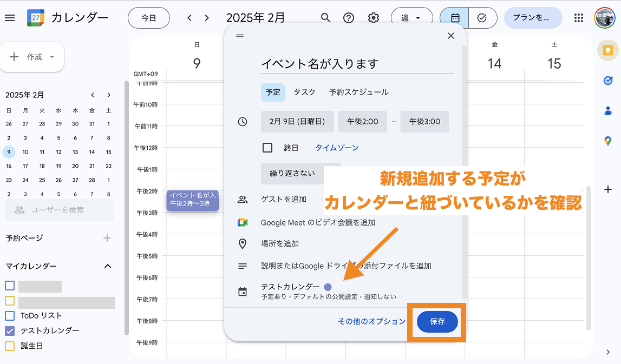Open the Google apps grid

(x=578, y=18)
